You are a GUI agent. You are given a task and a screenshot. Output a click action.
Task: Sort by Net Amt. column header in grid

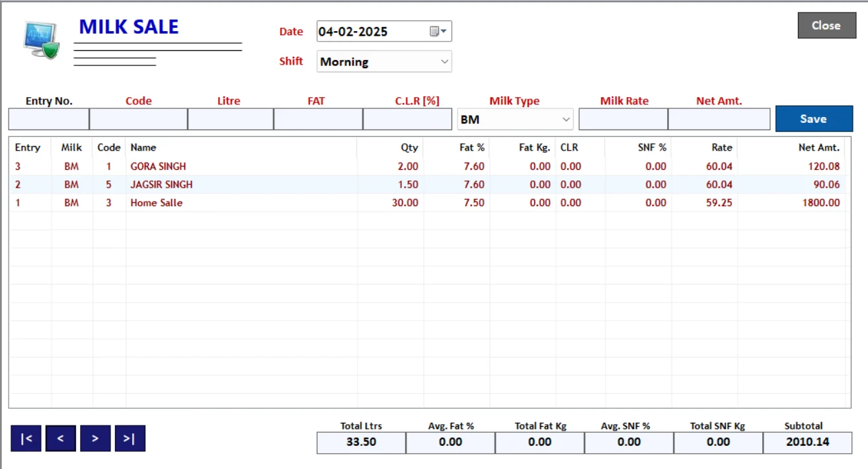pos(819,147)
